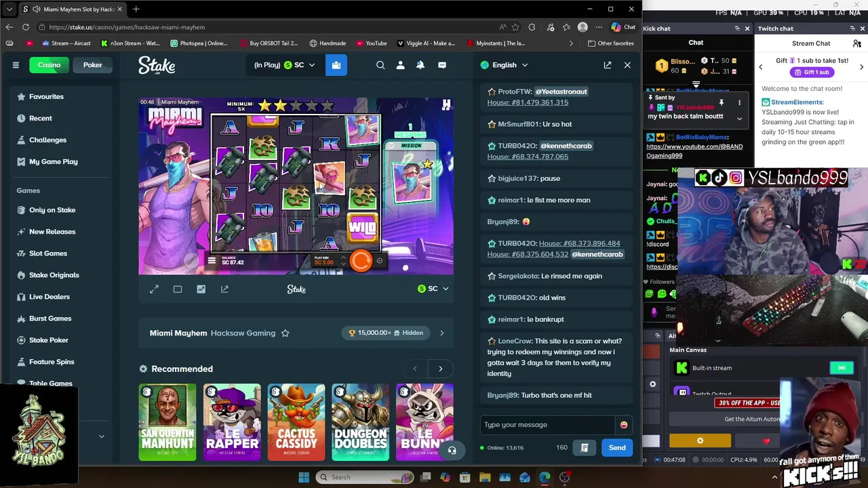This screenshot has width=868, height=488.
Task: Click the chat message input field
Action: click(548, 425)
